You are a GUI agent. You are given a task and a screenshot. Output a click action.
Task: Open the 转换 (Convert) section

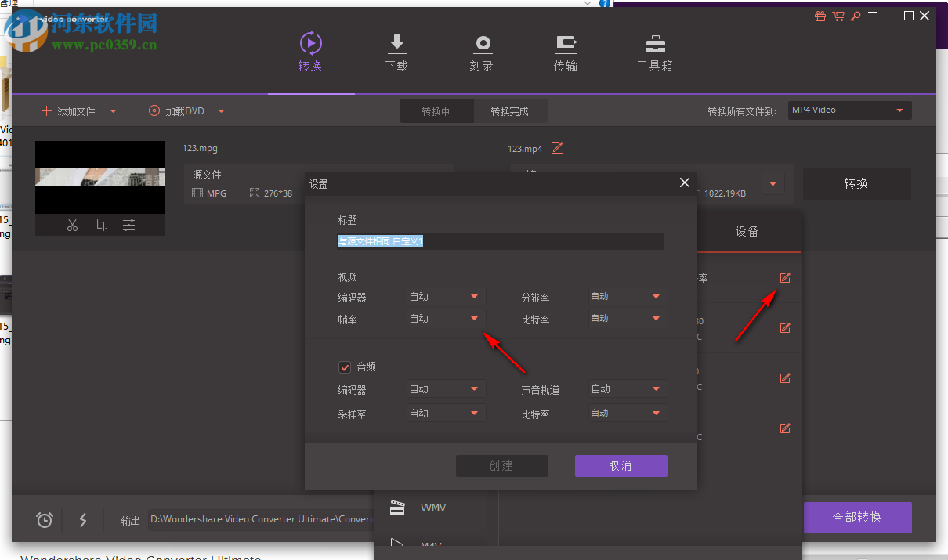(310, 52)
